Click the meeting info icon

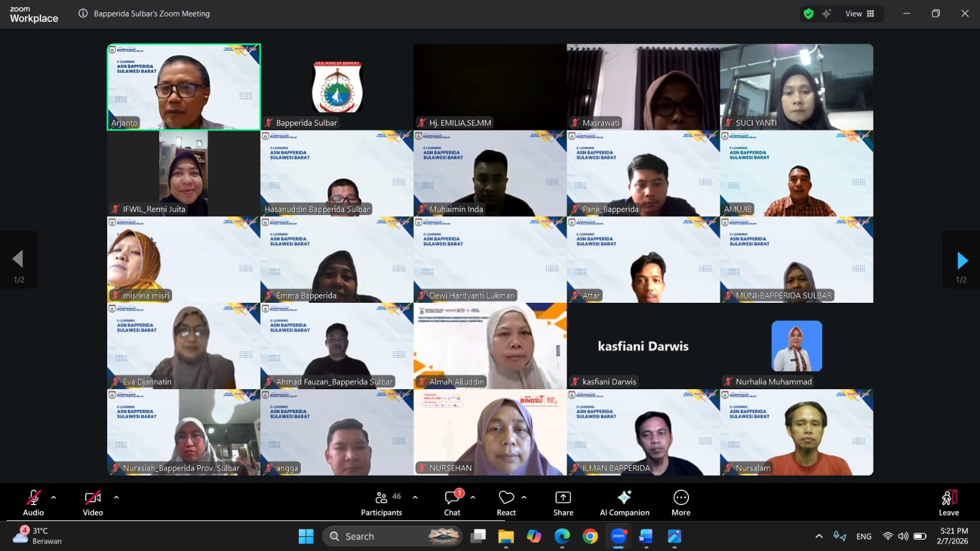pos(83,13)
